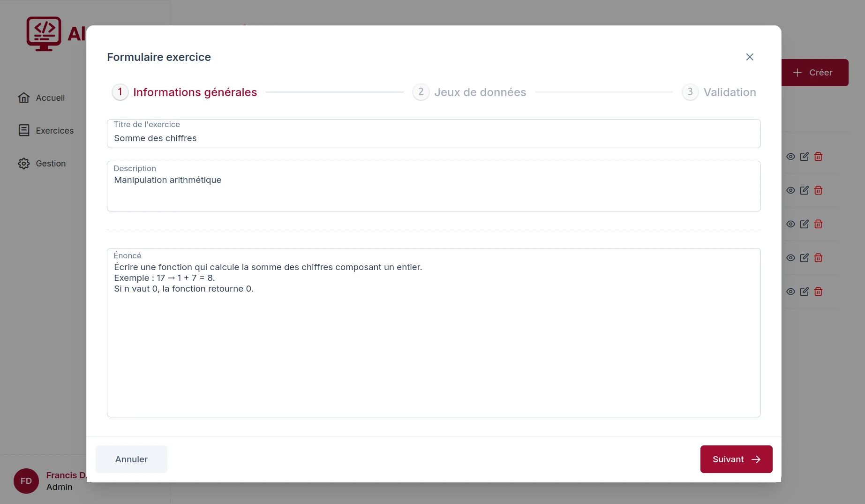Click the Titre de l'exercice field
This screenshot has height=504, width=865.
[433, 138]
